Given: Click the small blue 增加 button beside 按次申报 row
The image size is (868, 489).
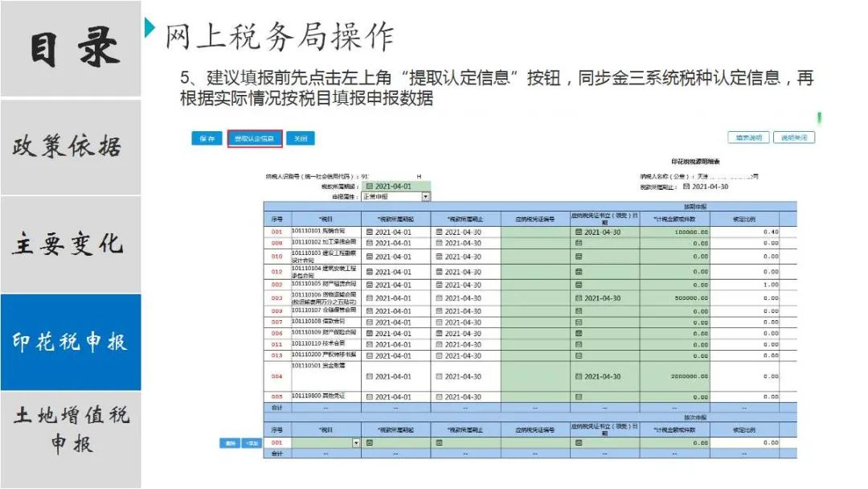Looking at the screenshot, I should click(x=252, y=443).
